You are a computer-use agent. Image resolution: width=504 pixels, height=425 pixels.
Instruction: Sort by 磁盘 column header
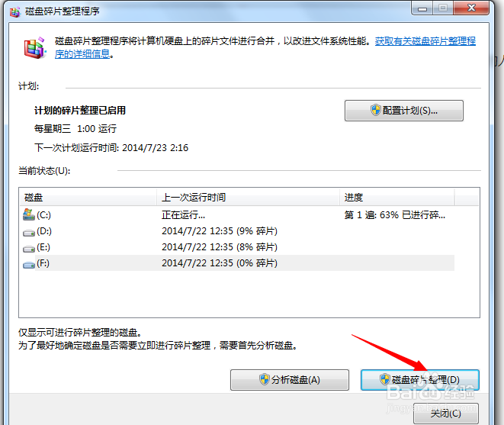tap(88, 197)
